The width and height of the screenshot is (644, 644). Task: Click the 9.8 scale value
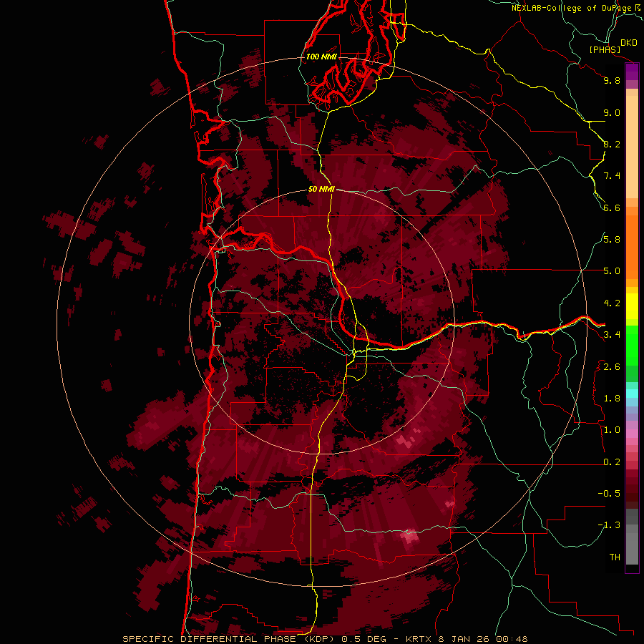click(612, 80)
